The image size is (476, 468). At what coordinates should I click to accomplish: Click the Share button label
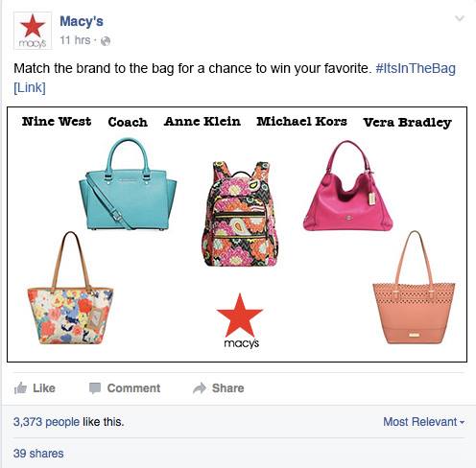[228, 388]
